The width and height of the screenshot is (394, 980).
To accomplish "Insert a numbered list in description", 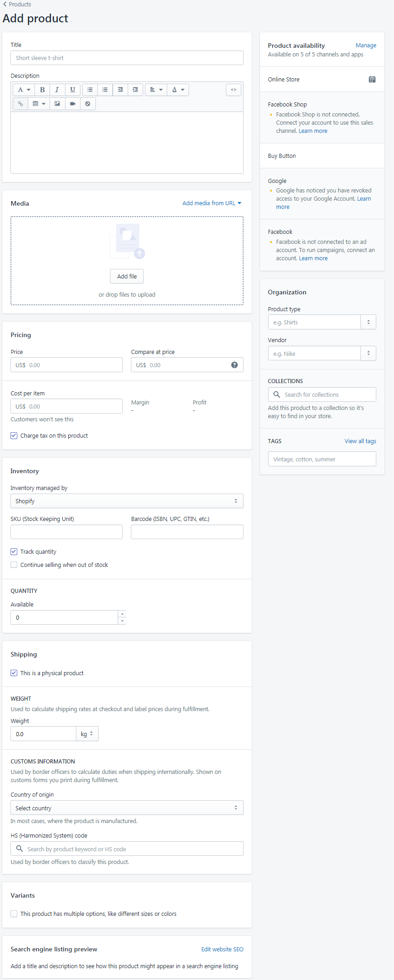I will [x=105, y=90].
